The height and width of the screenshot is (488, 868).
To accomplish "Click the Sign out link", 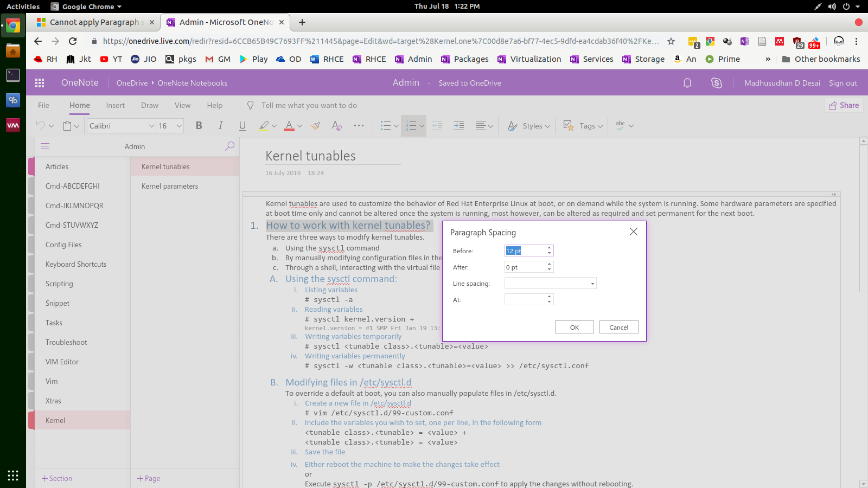I will 843,83.
